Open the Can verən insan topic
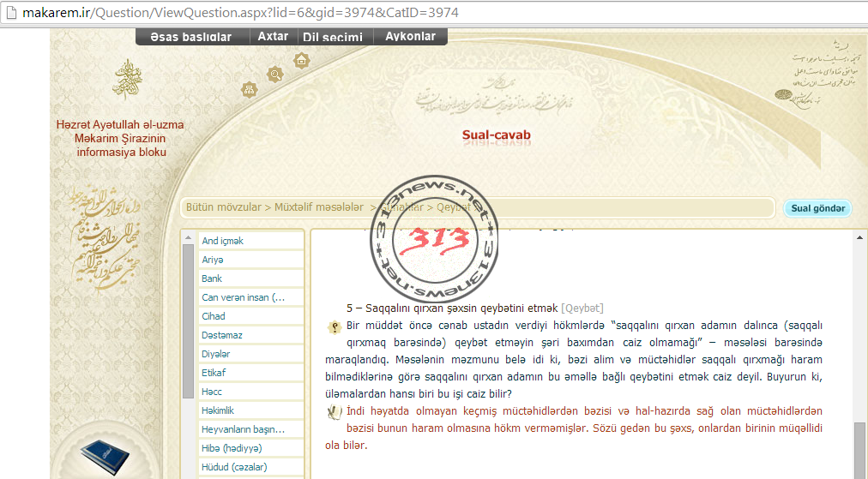 point(251,297)
